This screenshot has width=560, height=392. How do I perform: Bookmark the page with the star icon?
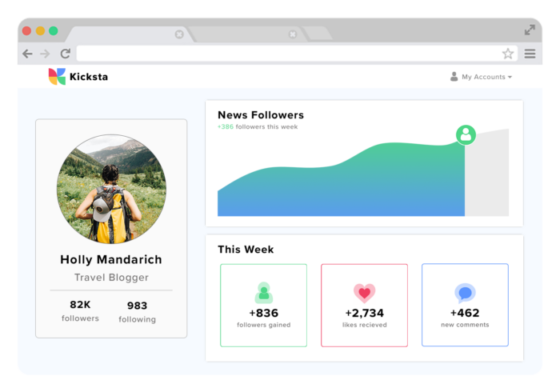pyautogui.click(x=507, y=54)
